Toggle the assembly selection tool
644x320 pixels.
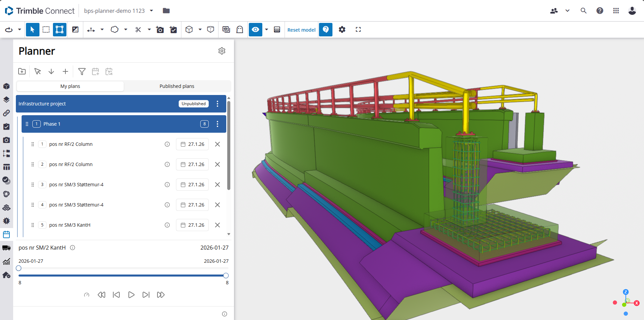[59, 30]
